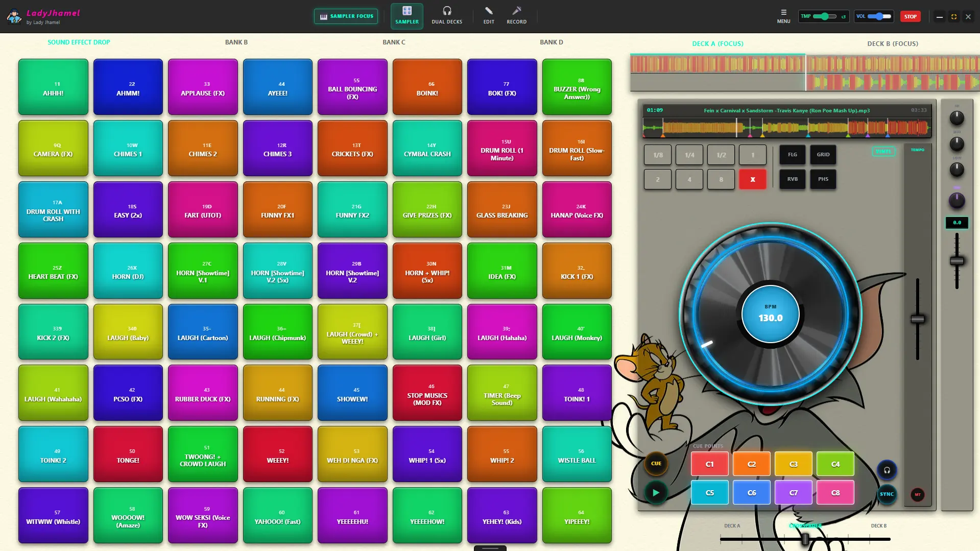Image resolution: width=980 pixels, height=551 pixels.
Task: Trigger the STOP MUSICS (MOD FX) pad
Action: pos(427,393)
